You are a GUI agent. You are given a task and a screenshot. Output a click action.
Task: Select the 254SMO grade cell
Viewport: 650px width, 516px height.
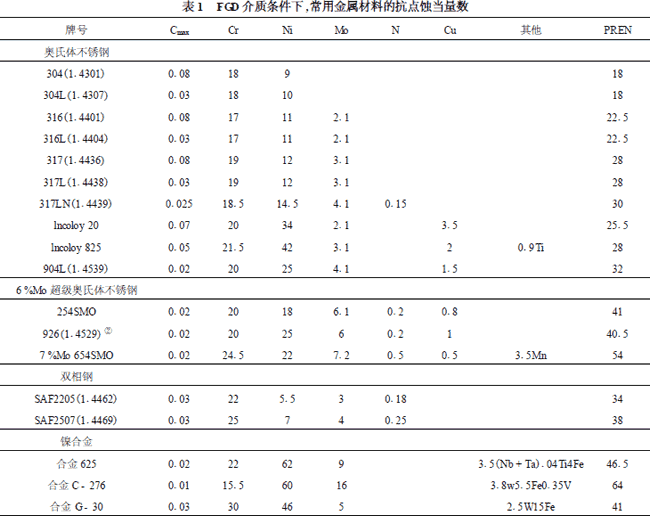(x=75, y=312)
